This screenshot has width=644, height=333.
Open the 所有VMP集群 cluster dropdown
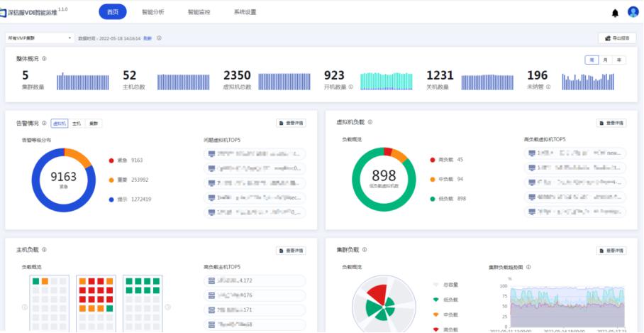coord(39,38)
